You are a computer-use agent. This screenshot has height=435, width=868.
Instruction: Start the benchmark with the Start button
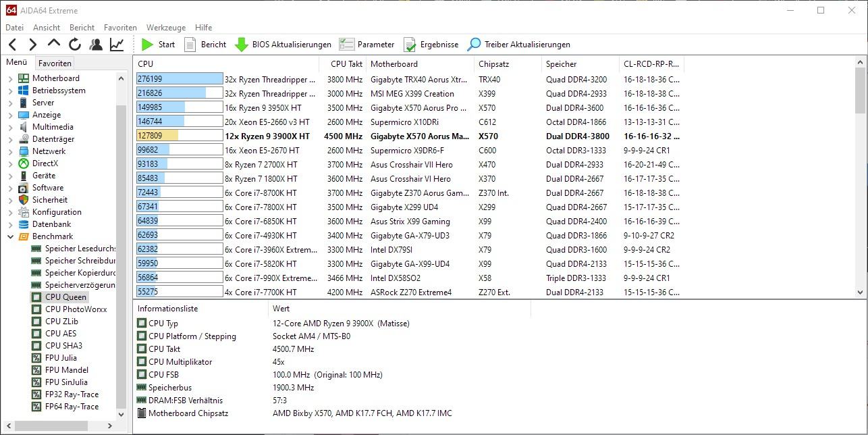click(x=159, y=45)
